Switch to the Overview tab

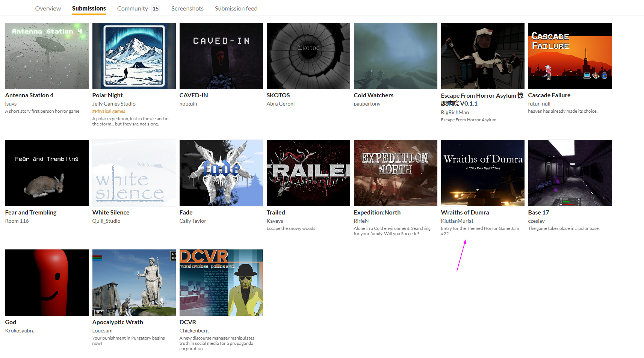click(48, 8)
